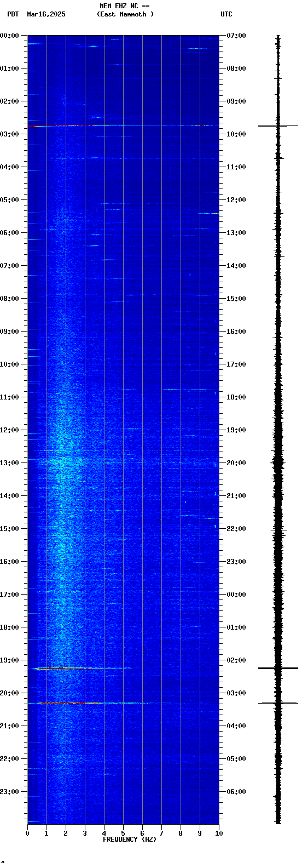Click the 20:00 PDT time label

(x=9, y=693)
